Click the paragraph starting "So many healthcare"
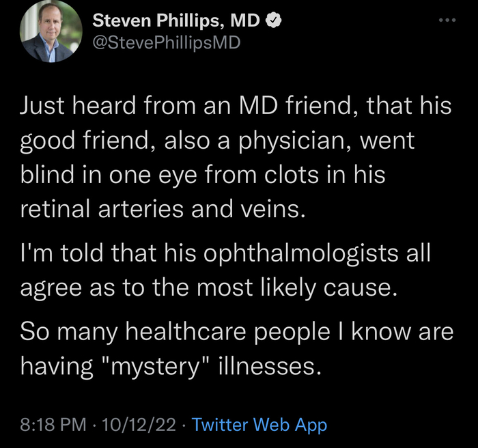The image size is (478, 448). pos(236,349)
